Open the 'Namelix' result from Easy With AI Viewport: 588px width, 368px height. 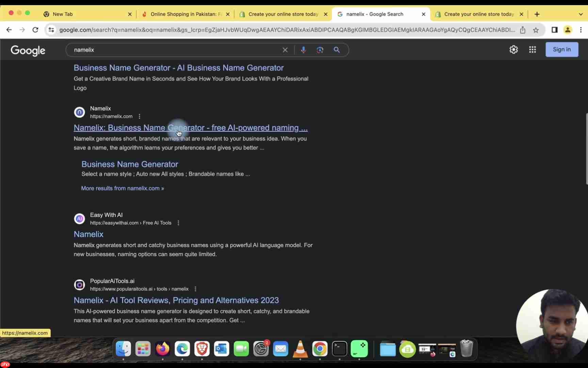(88, 234)
